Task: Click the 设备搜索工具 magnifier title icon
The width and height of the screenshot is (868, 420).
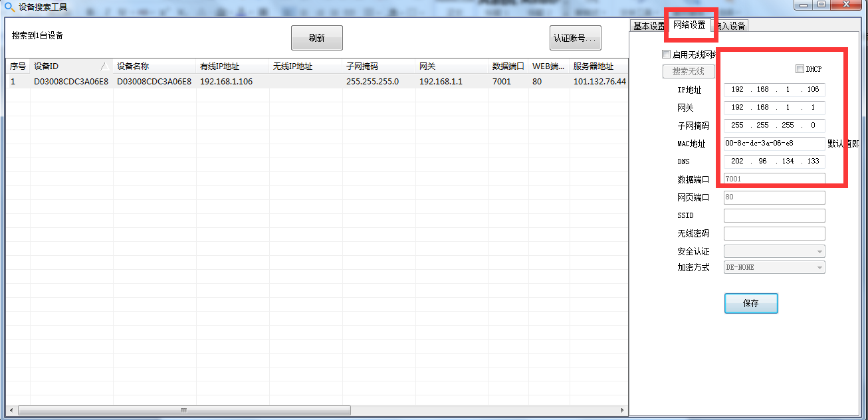Action: 9,8
